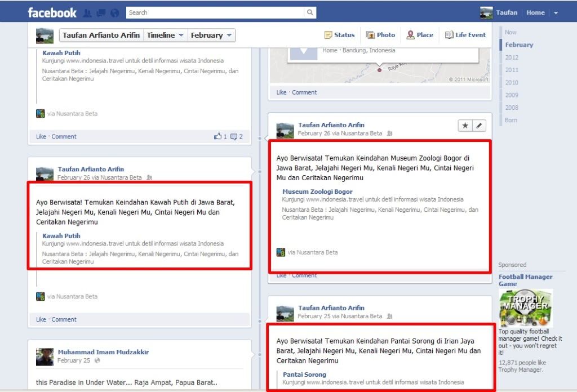This screenshot has width=577, height=392.
Task: Open the Timeline dropdown
Action: tap(165, 35)
